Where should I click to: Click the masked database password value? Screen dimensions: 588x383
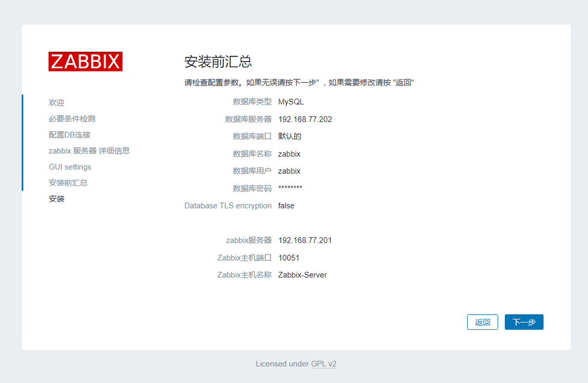(x=290, y=188)
